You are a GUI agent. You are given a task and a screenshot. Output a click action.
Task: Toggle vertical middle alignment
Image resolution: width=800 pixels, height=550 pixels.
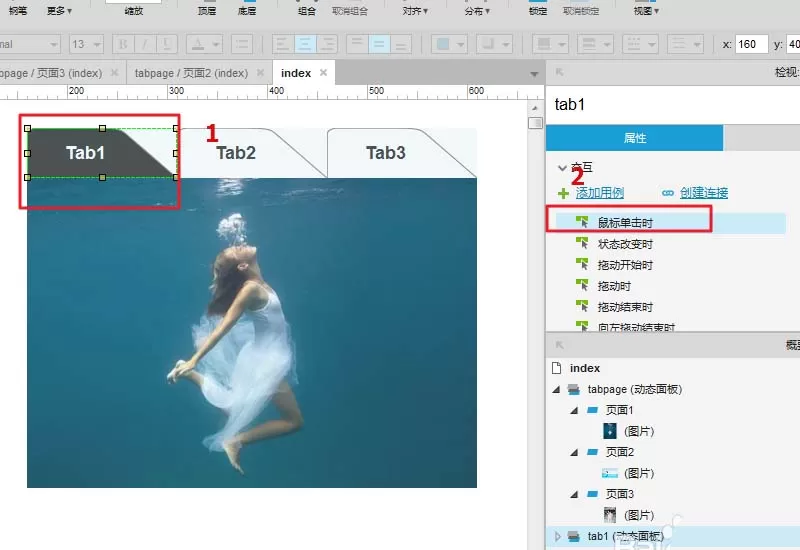click(379, 44)
